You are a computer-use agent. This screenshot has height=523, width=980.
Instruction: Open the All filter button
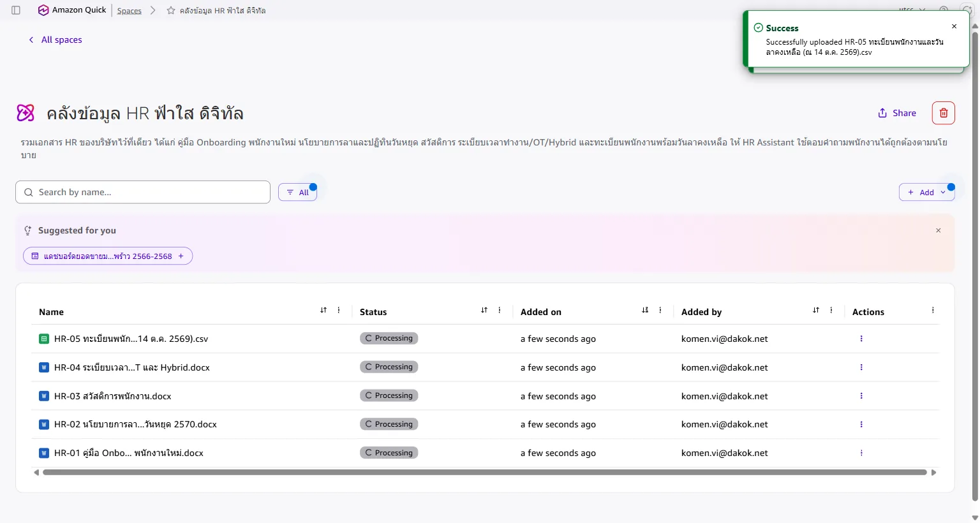coord(297,192)
